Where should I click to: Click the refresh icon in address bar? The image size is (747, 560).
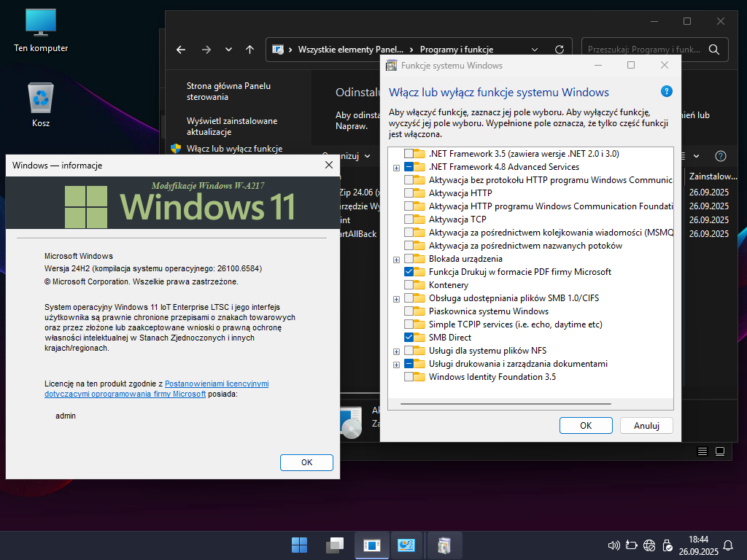(x=560, y=50)
